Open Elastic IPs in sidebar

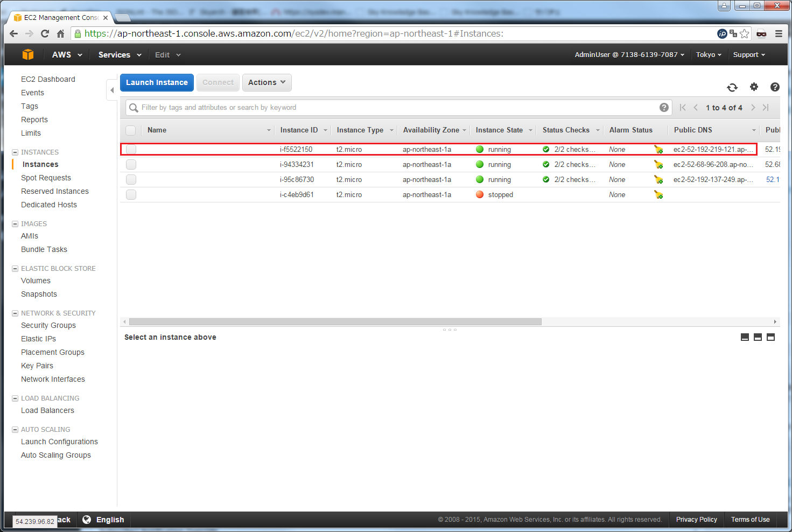click(38, 339)
